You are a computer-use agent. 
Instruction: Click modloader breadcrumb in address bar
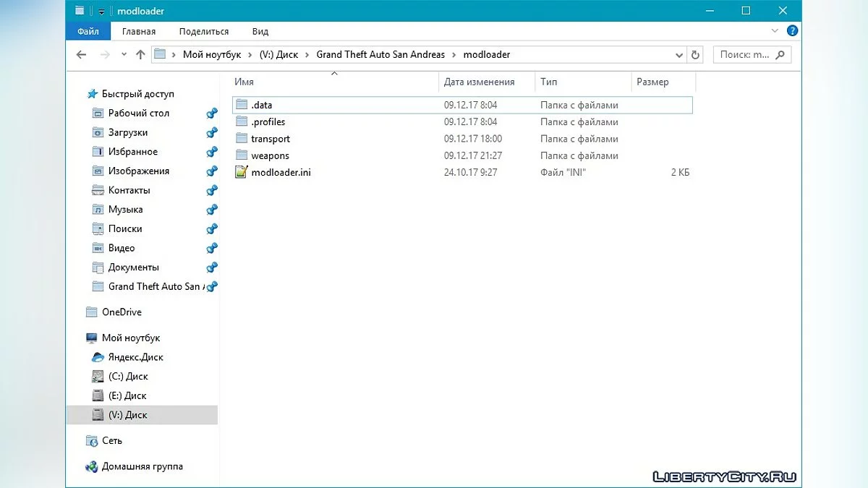486,55
